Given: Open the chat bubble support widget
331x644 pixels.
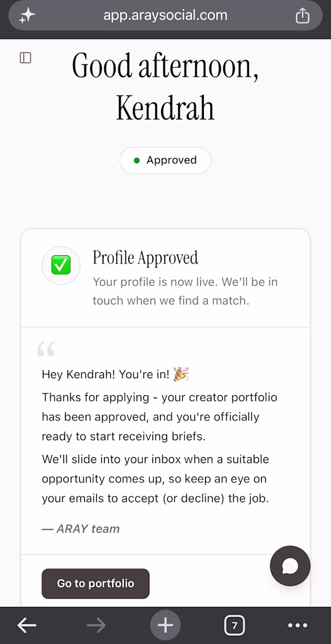Looking at the screenshot, I should pyautogui.click(x=290, y=566).
